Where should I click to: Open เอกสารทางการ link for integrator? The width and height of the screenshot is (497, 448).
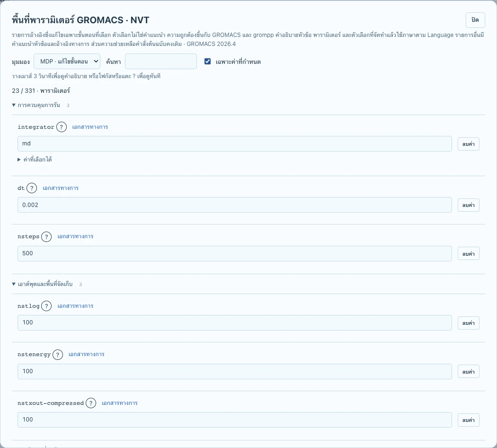pos(90,127)
